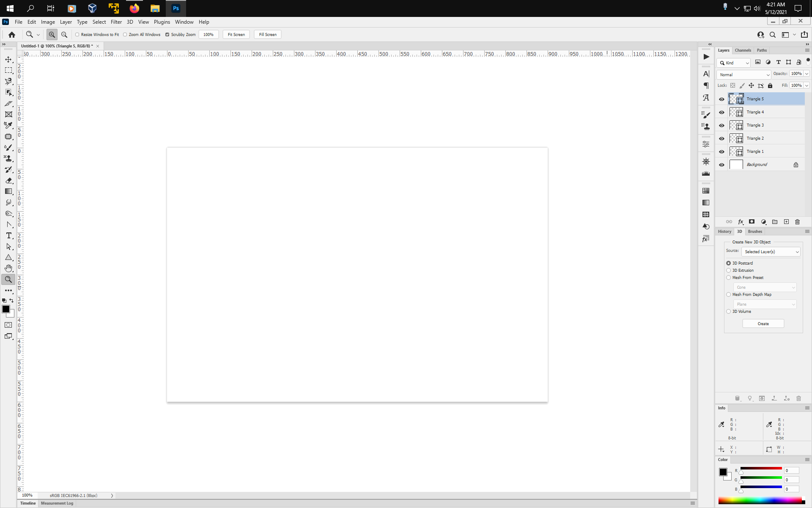The width and height of the screenshot is (812, 508).
Task: Open the mesh preset Cone dropdown
Action: pyautogui.click(x=765, y=287)
